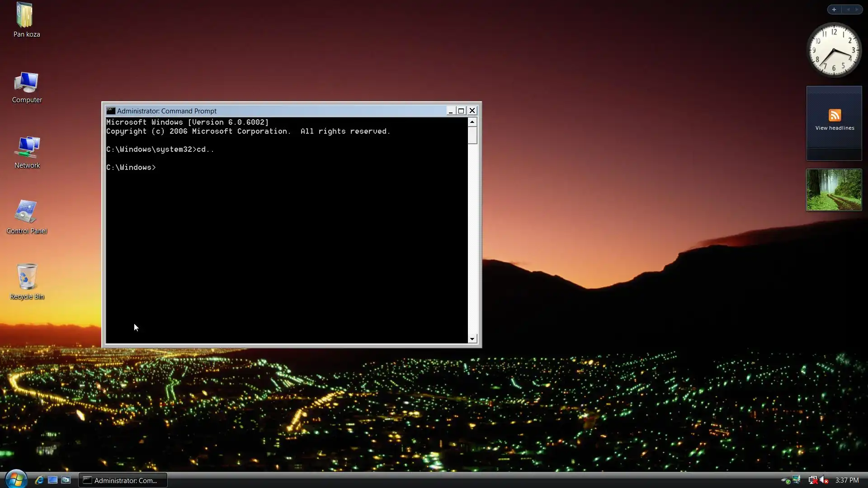
Task: Click the scrollbar up arrow in Command Prompt
Action: [472, 122]
